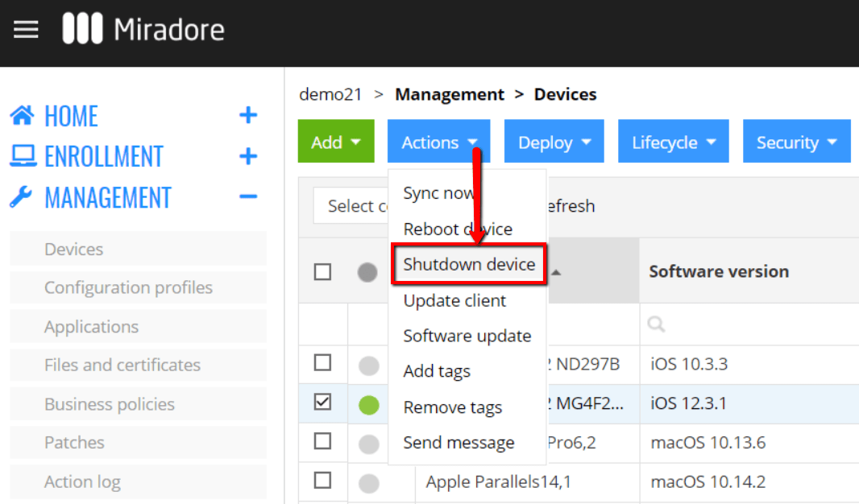
Task: Expand the HOME section with the plus
Action: 248,115
